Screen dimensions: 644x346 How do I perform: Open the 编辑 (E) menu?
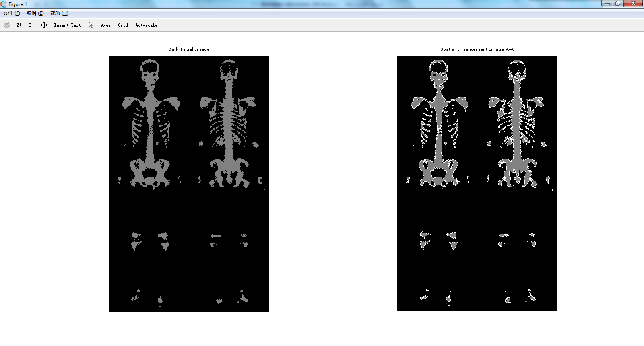pyautogui.click(x=35, y=13)
